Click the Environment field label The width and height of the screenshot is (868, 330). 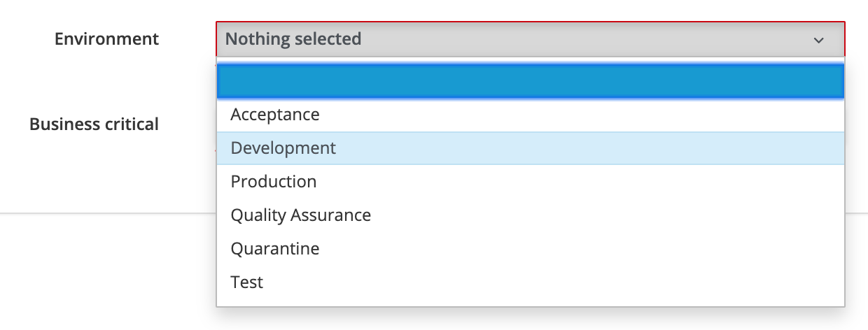(107, 39)
